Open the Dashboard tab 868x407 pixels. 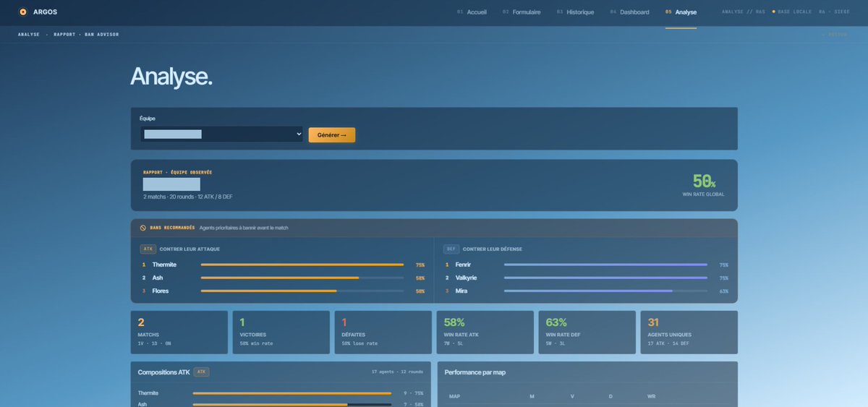tap(629, 12)
